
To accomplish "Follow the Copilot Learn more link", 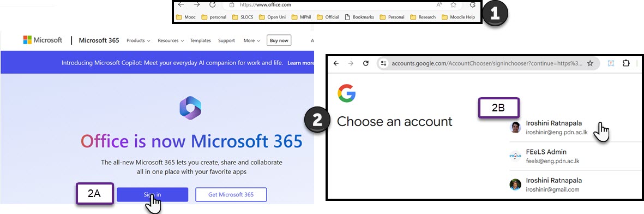I will point(300,63).
